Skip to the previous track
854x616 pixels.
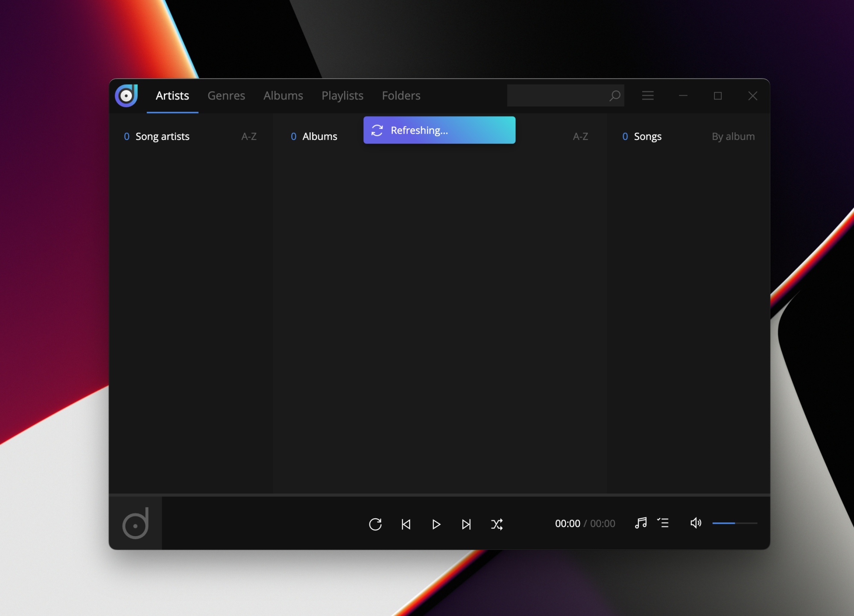click(406, 524)
